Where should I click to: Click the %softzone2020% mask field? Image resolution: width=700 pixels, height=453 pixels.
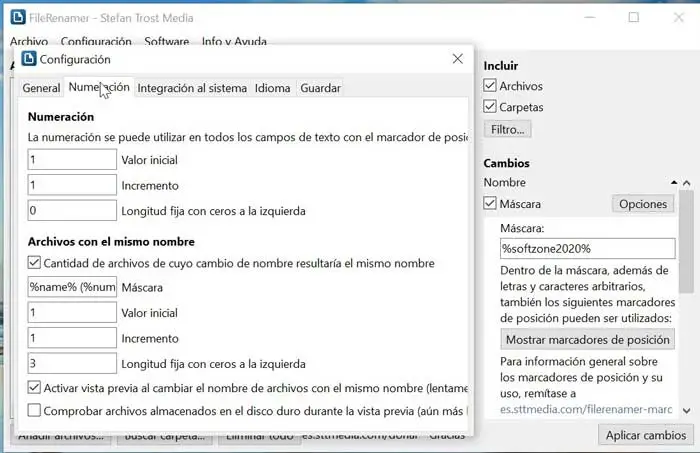point(588,248)
